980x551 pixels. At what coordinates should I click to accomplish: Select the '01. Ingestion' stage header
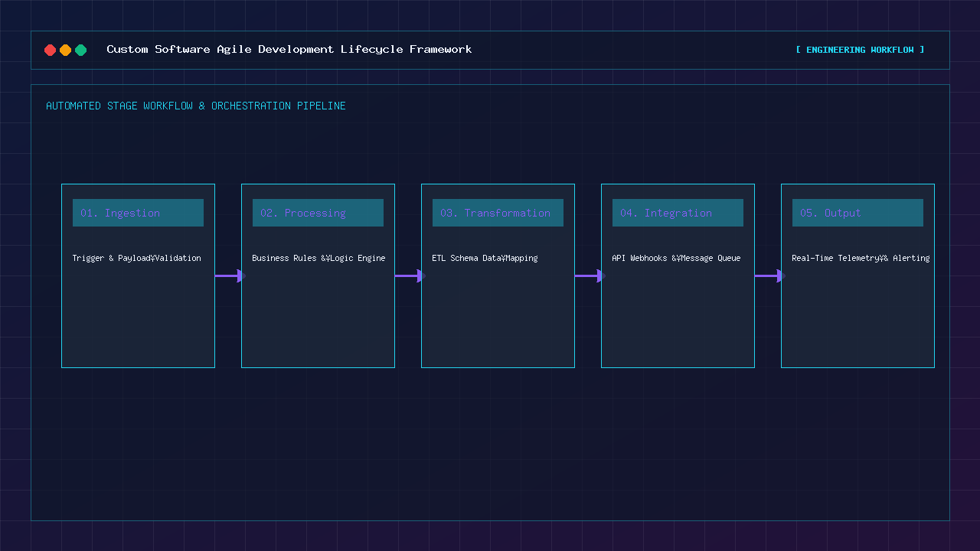click(138, 213)
